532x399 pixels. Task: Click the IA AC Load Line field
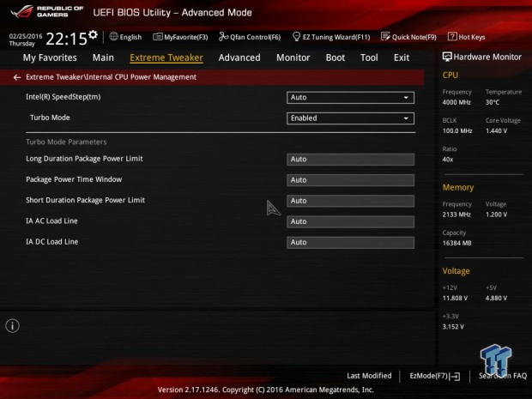click(x=350, y=221)
